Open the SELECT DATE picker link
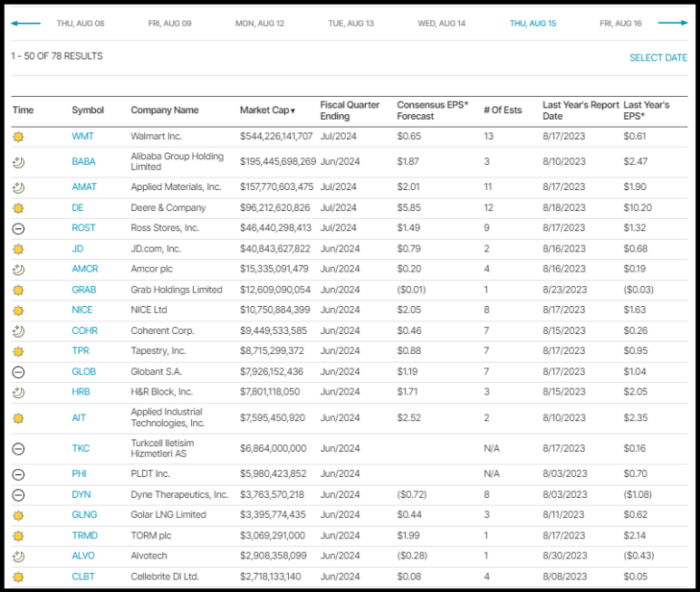Image resolution: width=700 pixels, height=592 pixels. click(x=658, y=58)
